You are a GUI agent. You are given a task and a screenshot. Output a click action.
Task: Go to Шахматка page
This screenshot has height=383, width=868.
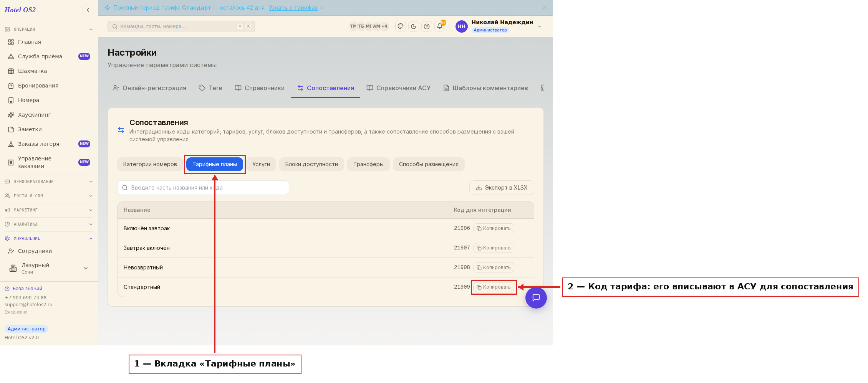click(x=49, y=71)
